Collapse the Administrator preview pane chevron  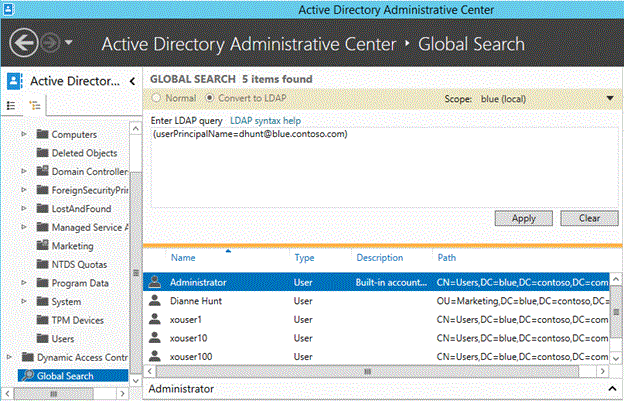click(x=612, y=388)
